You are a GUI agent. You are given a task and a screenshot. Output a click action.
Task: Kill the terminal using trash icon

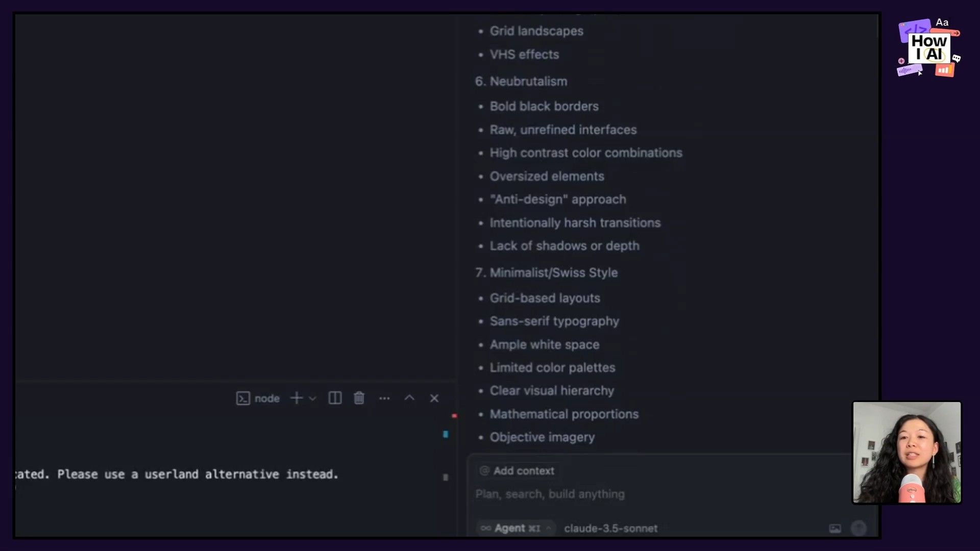(359, 398)
